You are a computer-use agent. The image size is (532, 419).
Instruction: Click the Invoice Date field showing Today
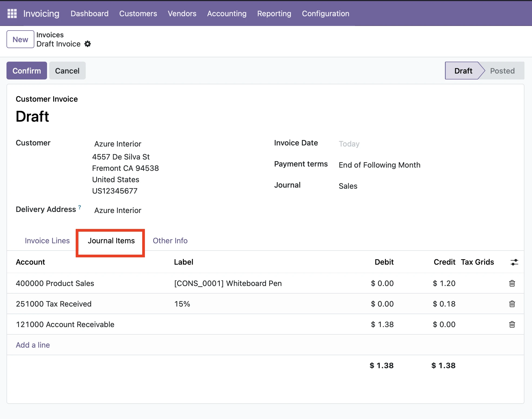point(349,144)
